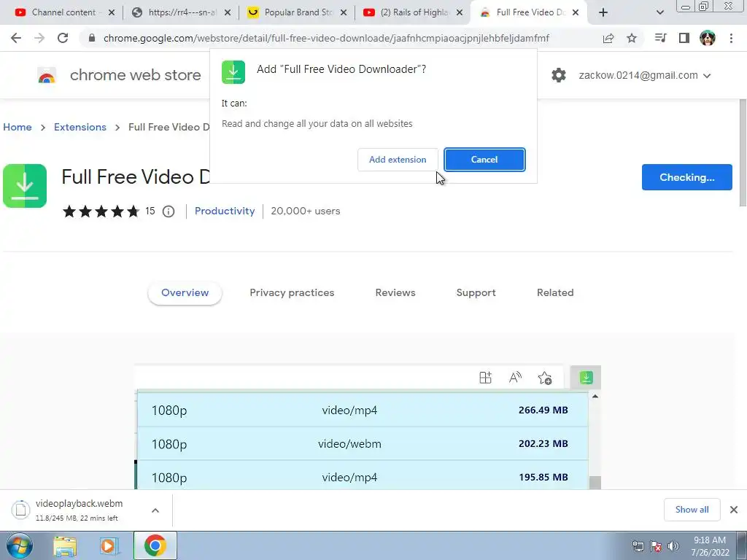The width and height of the screenshot is (747, 560).
Task: Open the Productivity category link
Action: [x=225, y=211]
